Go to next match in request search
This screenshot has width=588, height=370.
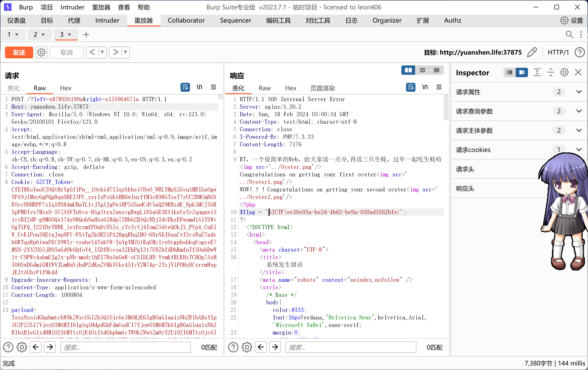[x=50, y=347]
